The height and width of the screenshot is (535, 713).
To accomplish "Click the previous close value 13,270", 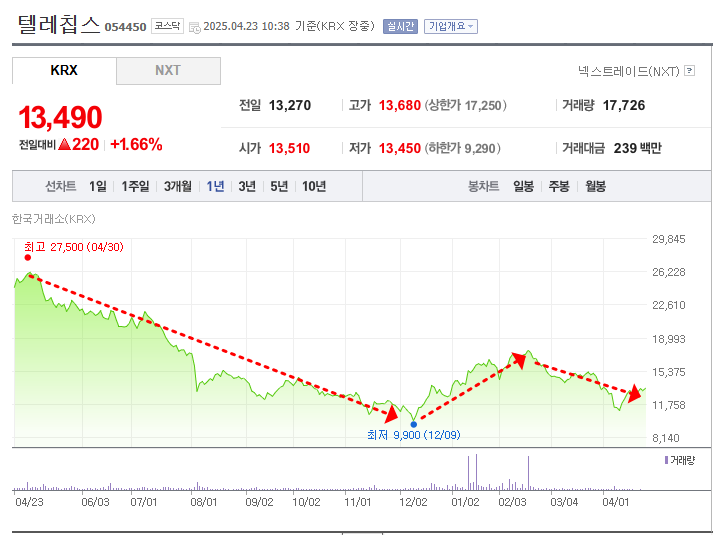I will tap(290, 105).
